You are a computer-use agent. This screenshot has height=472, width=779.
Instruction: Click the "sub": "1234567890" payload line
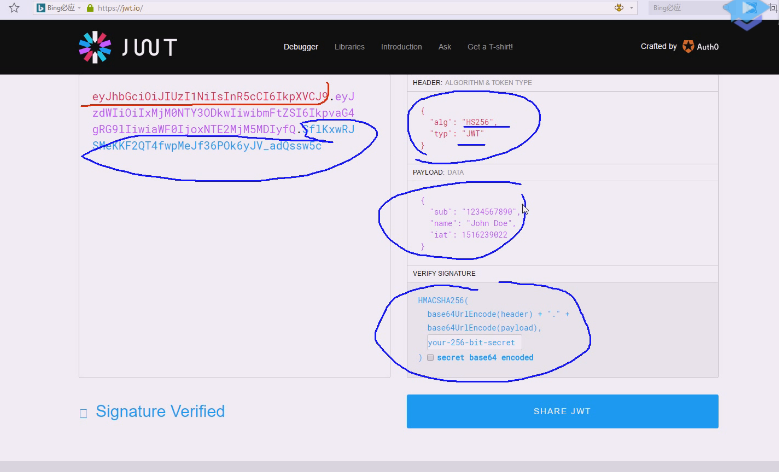475,212
